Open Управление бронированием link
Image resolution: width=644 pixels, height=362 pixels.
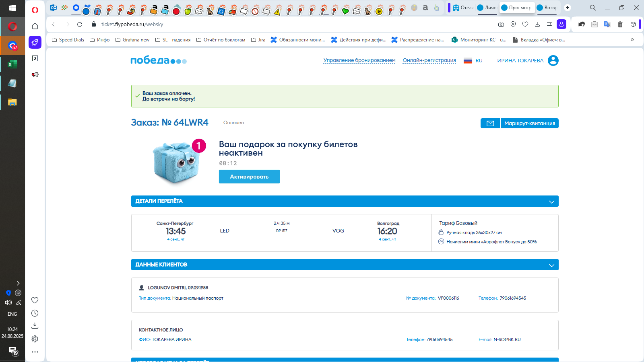click(x=359, y=60)
